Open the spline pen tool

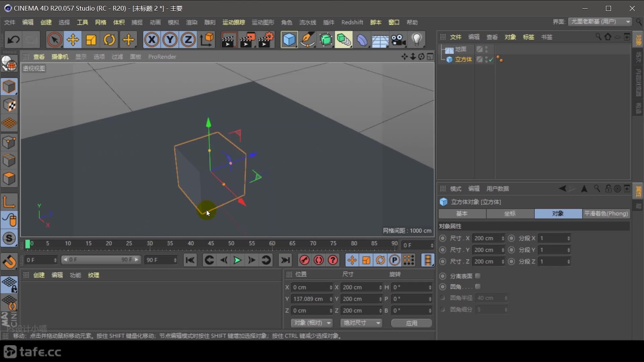coord(308,40)
